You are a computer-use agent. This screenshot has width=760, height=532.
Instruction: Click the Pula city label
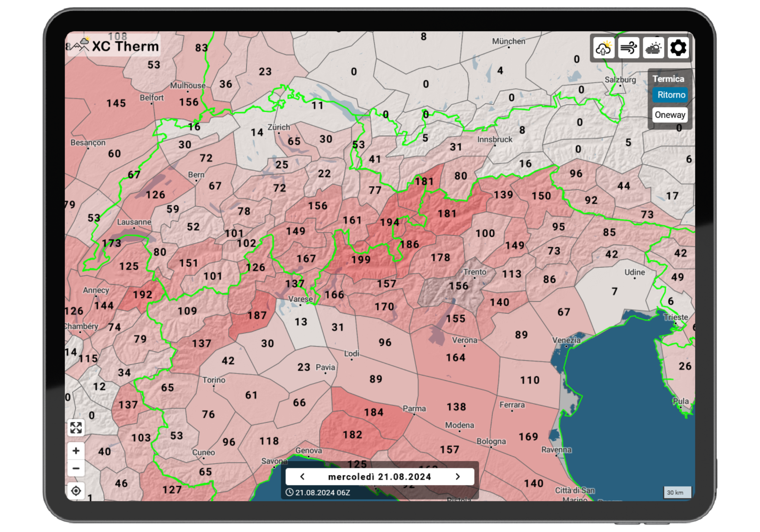pos(681,401)
